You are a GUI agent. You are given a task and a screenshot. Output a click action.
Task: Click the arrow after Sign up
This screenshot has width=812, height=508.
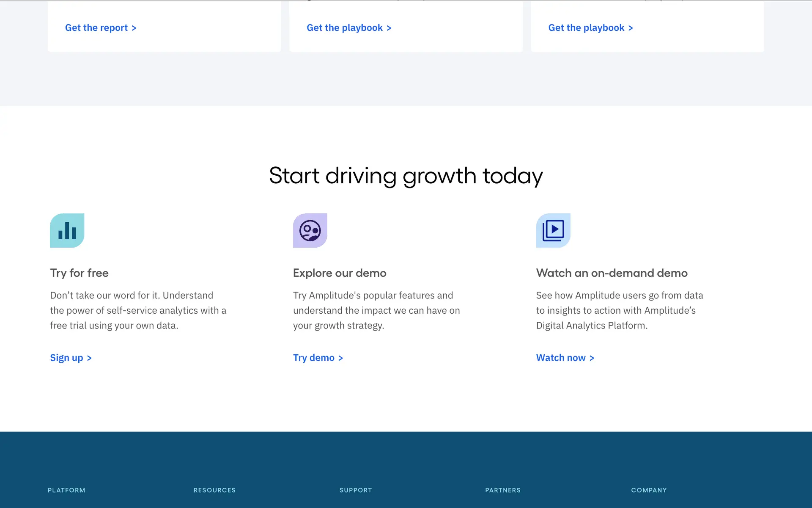pyautogui.click(x=89, y=358)
